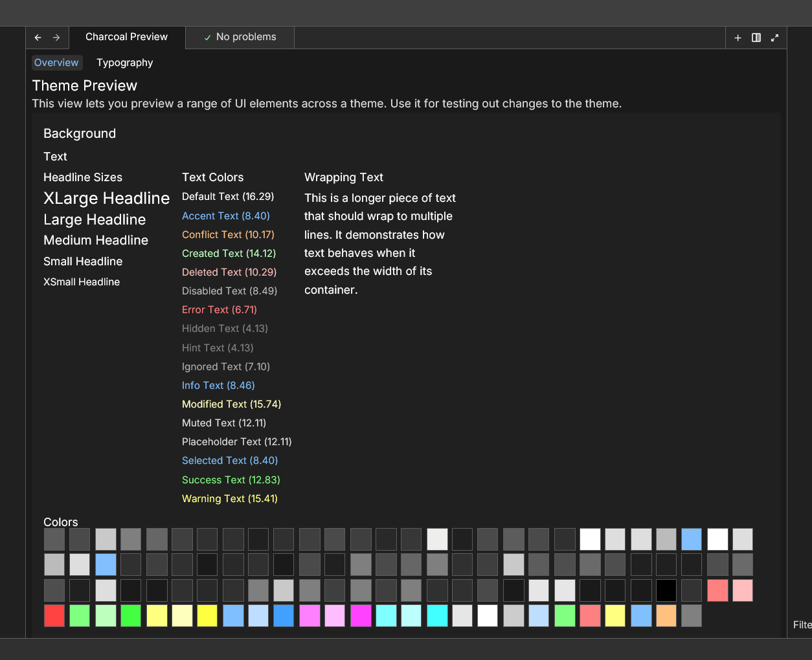Click the XLarge Headline sample
The image size is (812, 660).
107,198
